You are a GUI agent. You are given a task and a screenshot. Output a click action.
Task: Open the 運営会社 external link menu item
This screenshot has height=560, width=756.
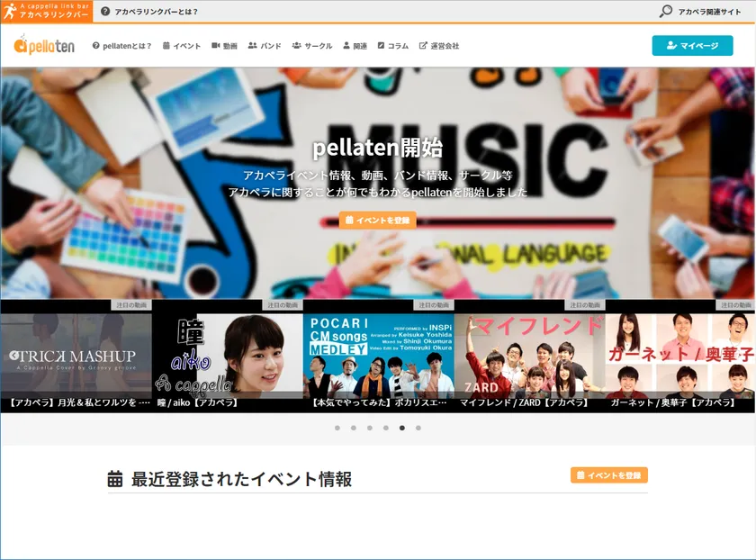439,46
